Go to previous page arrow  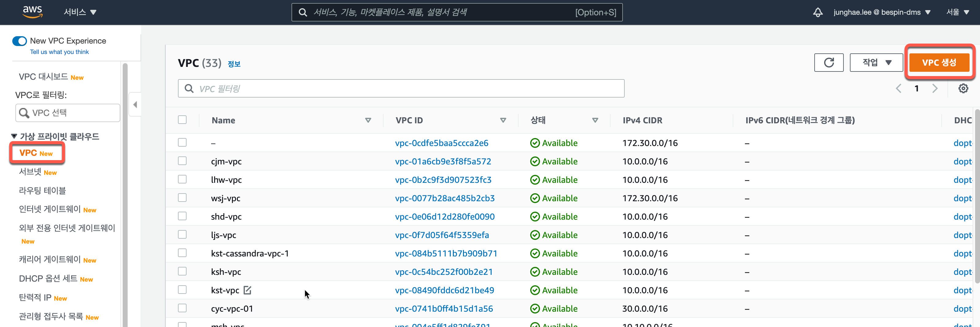899,89
